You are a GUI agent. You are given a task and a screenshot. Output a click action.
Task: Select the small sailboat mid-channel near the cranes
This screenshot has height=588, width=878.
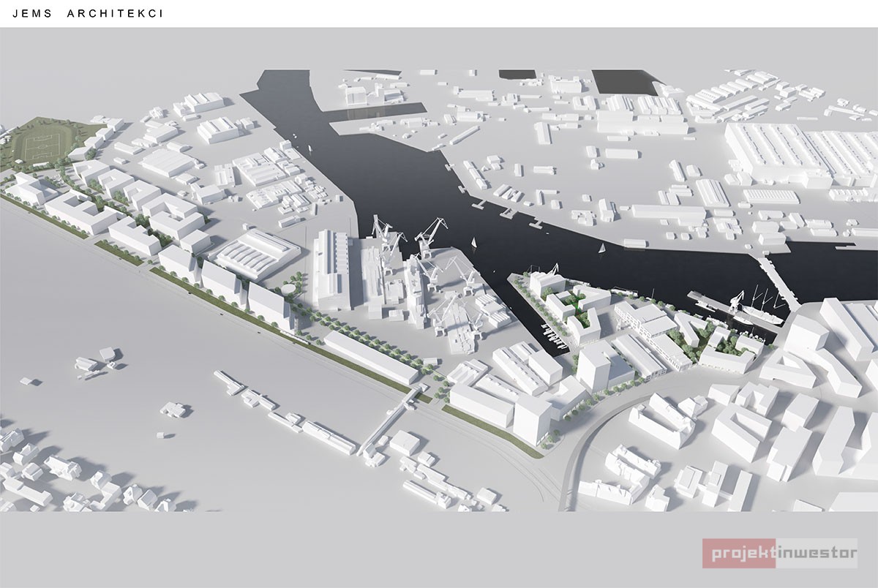[475, 242]
